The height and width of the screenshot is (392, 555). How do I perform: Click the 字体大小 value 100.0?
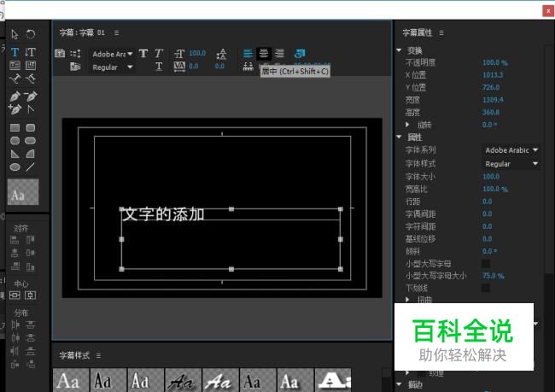pos(491,176)
